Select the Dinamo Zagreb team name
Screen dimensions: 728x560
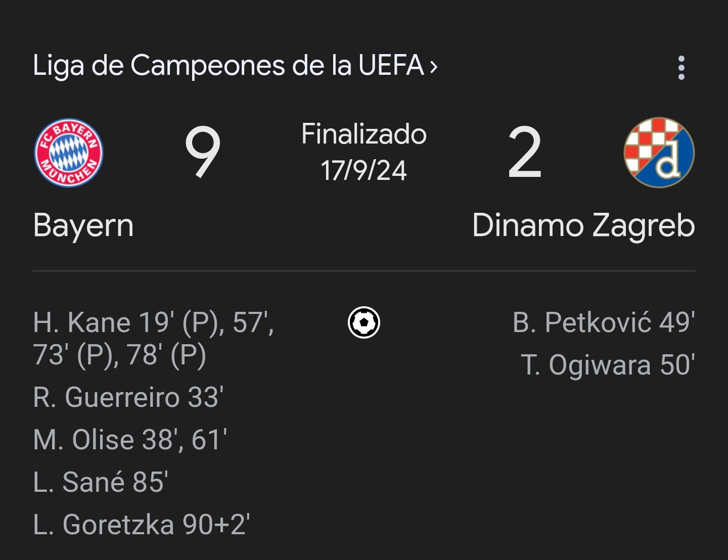point(583,225)
